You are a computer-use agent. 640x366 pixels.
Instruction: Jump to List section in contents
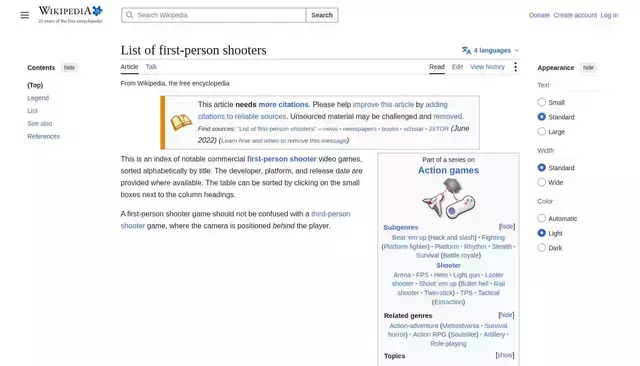pos(32,111)
